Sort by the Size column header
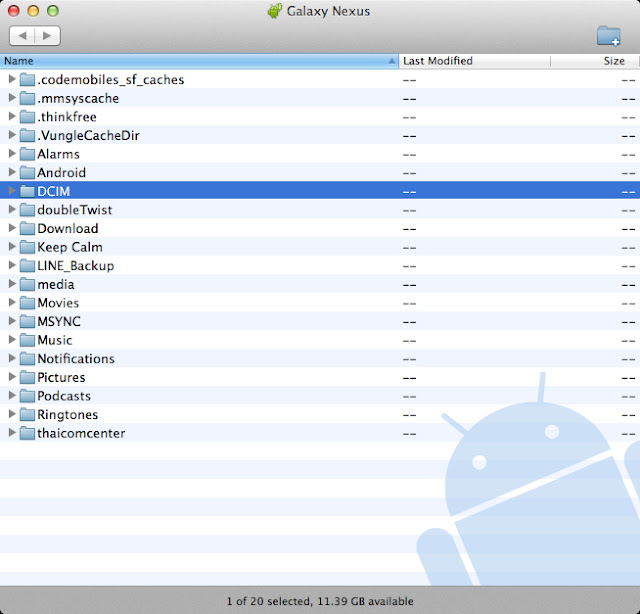Viewport: 640px width, 614px height. [594, 61]
